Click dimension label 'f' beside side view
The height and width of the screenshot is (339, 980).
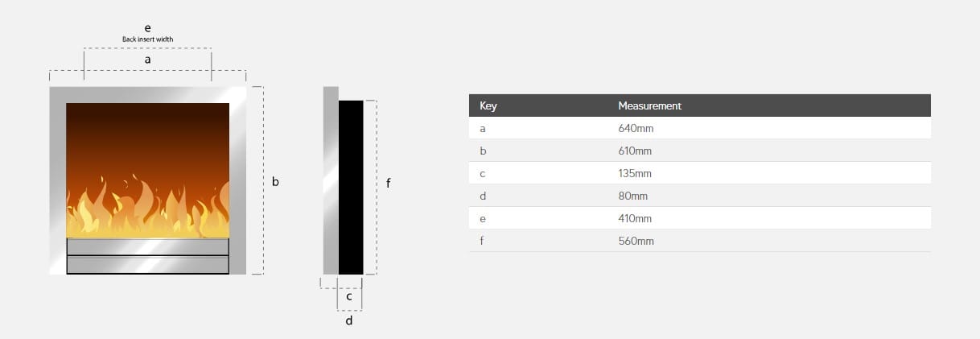pos(389,183)
